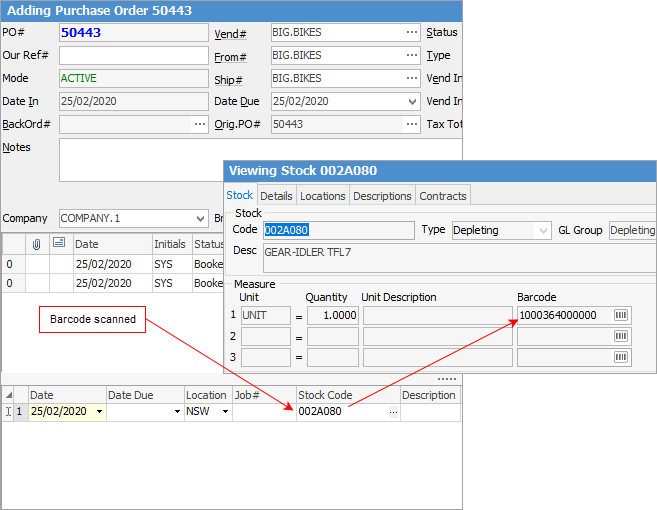Open stock Type dropdown showing Depleting
The width and height of the screenshot is (657, 510).
(x=543, y=230)
